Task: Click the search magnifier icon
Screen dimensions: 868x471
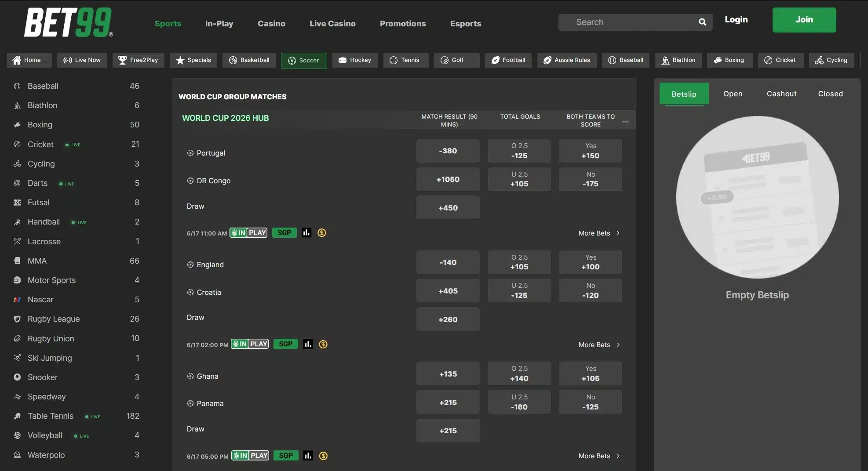Action: click(702, 22)
